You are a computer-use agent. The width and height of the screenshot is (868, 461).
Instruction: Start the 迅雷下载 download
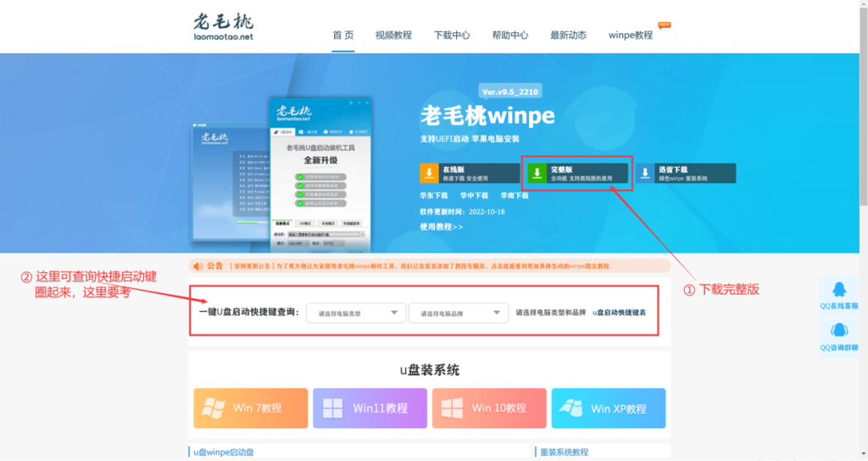point(686,173)
